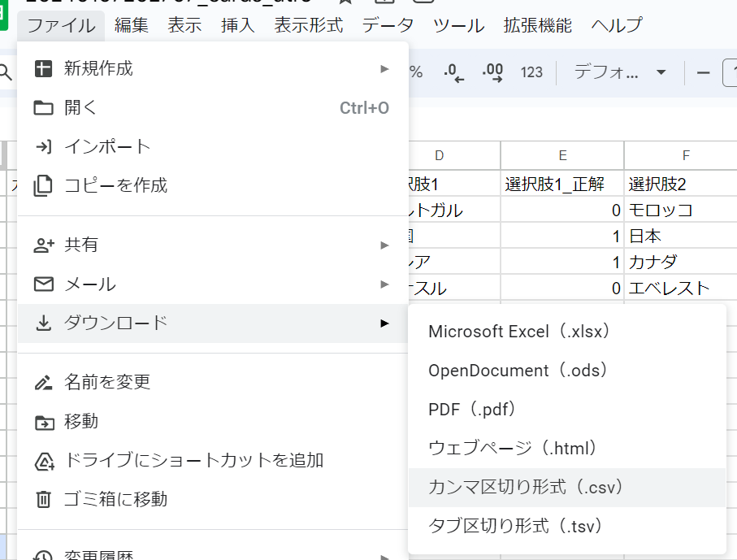Click the trash icon beside ゴミ箱に移動
The image size is (737, 560).
[x=43, y=499]
